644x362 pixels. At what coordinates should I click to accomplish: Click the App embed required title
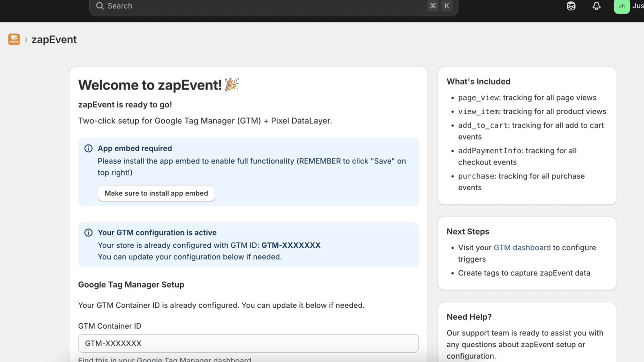tap(135, 148)
